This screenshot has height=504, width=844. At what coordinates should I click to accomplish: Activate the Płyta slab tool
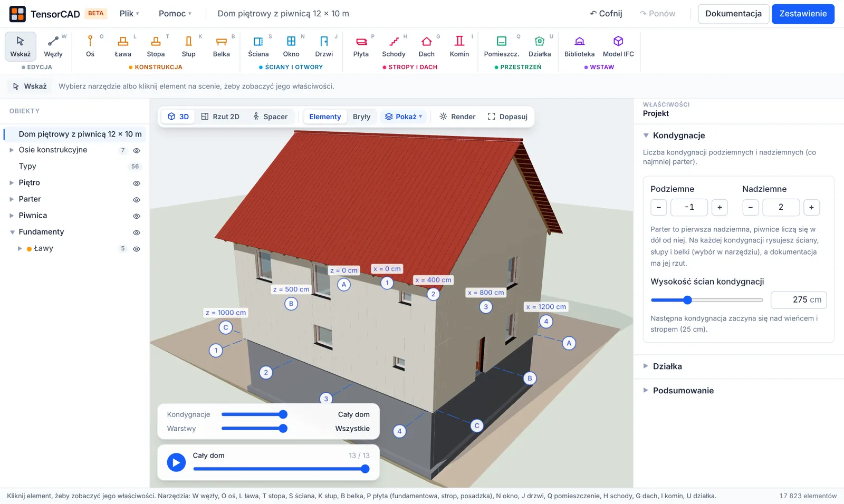click(361, 46)
